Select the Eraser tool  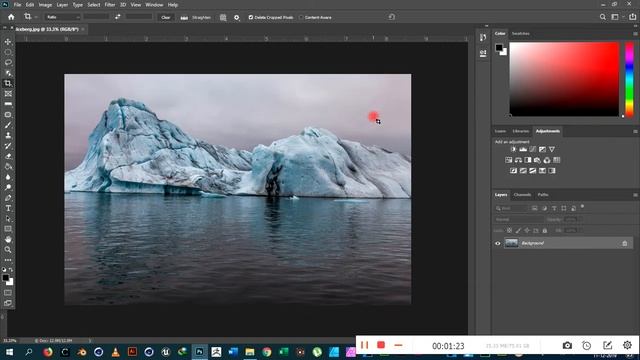(x=8, y=156)
